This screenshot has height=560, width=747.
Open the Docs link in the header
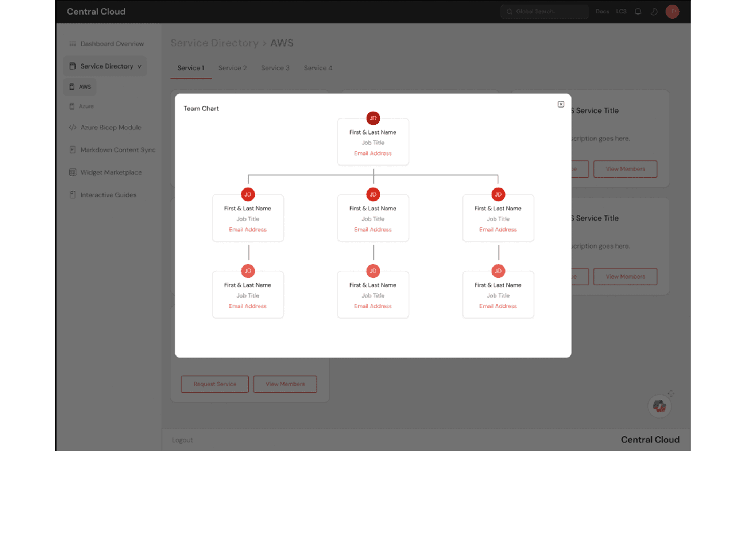[602, 12]
